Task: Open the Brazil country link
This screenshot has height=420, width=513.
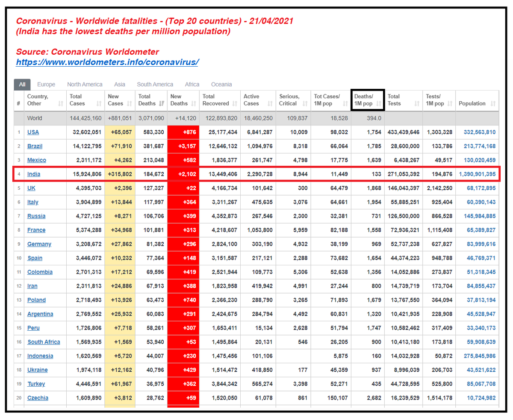Action: tap(35, 146)
